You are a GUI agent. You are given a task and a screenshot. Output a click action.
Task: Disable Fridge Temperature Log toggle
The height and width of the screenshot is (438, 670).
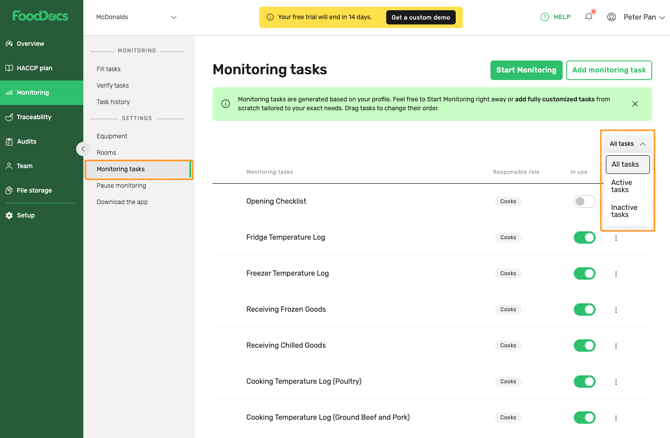(x=584, y=237)
